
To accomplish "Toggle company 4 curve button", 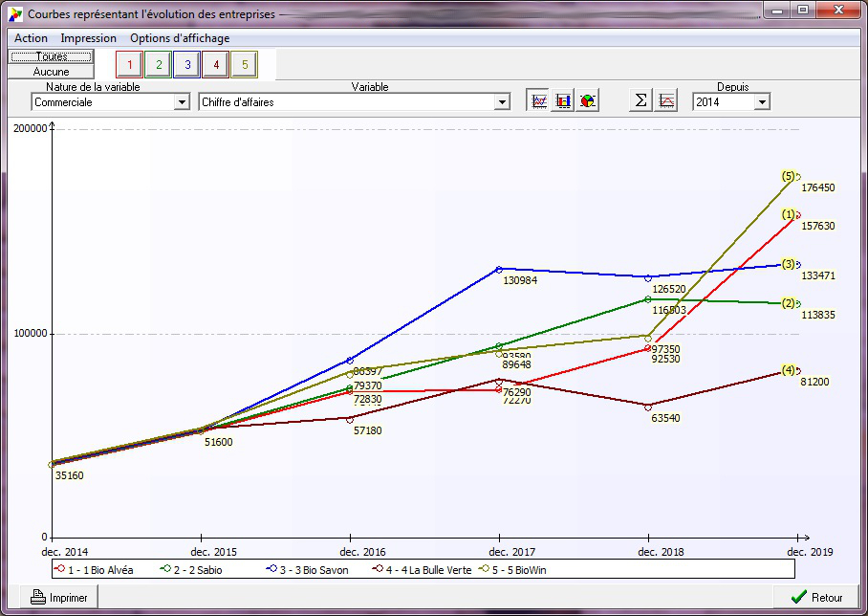I will pyautogui.click(x=216, y=65).
